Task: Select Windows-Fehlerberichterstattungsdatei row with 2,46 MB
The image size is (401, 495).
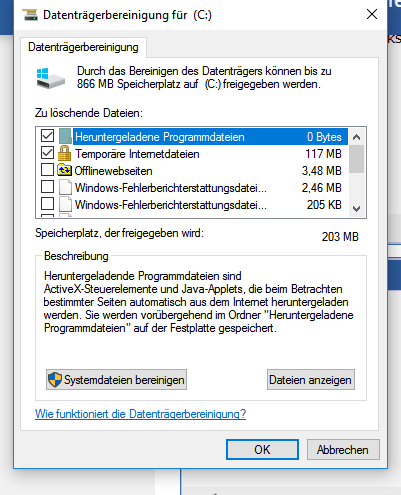Action: point(171,188)
